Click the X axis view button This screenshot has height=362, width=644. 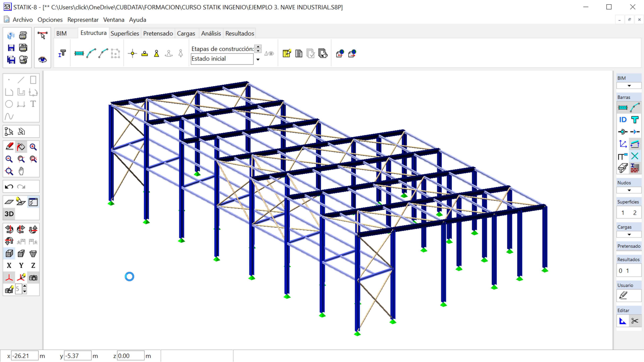(9, 266)
